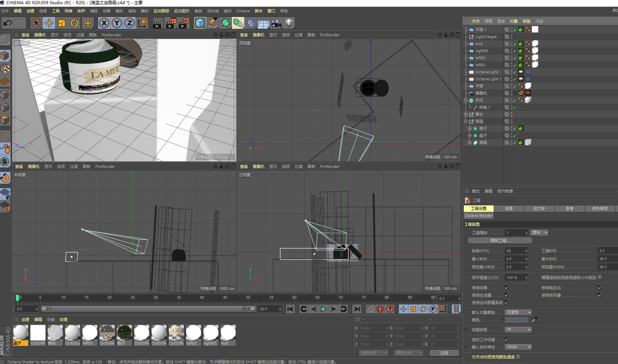Toggle the Z axis lock

point(129,23)
